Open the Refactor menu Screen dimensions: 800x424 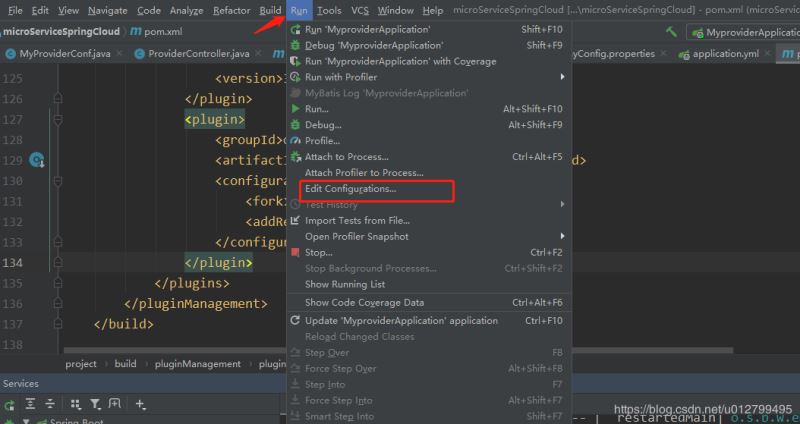[231, 10]
